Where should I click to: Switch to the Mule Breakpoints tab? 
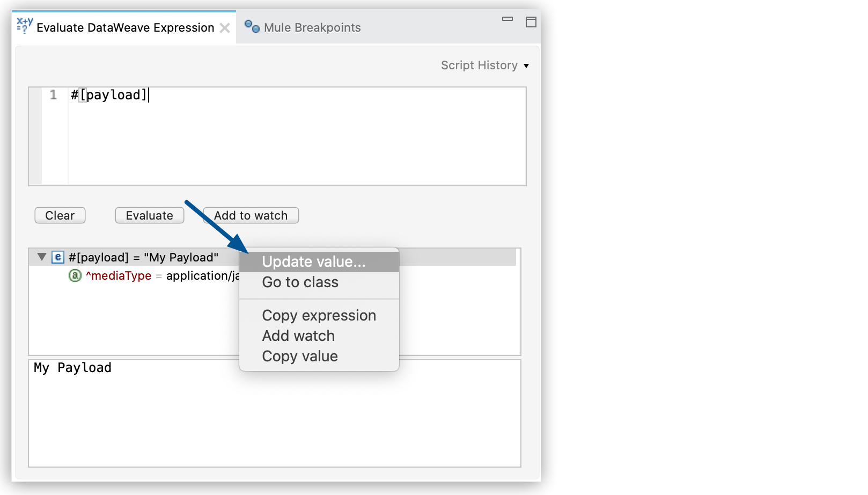[312, 28]
